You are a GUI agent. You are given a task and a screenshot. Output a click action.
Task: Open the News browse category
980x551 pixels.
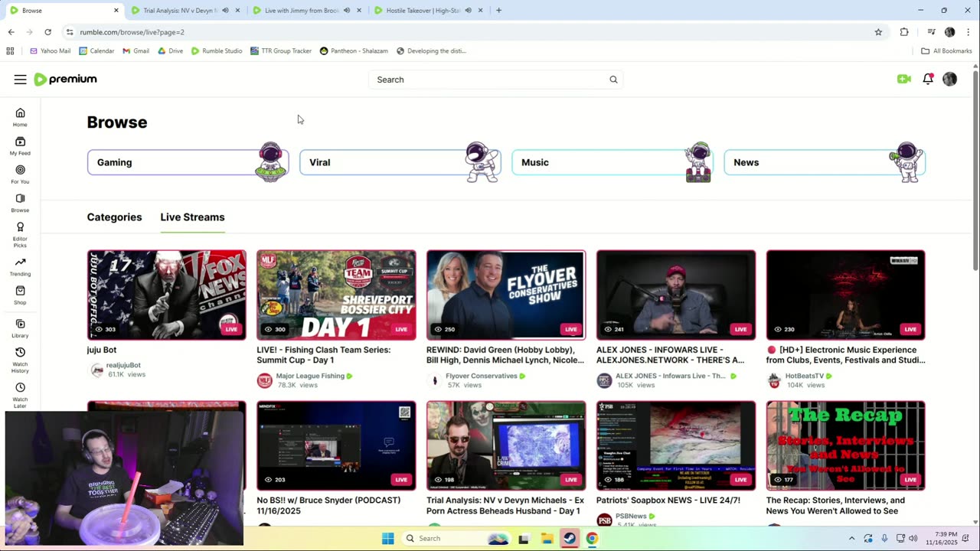pyautogui.click(x=825, y=162)
